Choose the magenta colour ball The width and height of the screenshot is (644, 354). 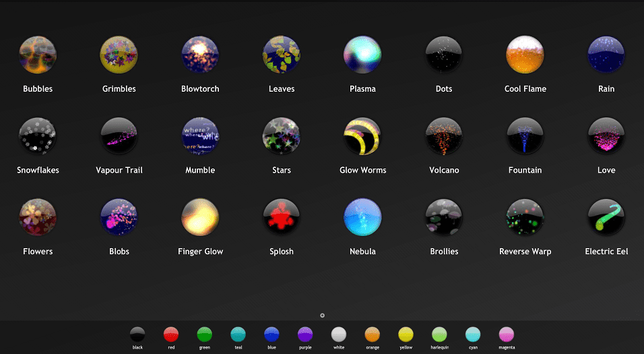coord(507,334)
